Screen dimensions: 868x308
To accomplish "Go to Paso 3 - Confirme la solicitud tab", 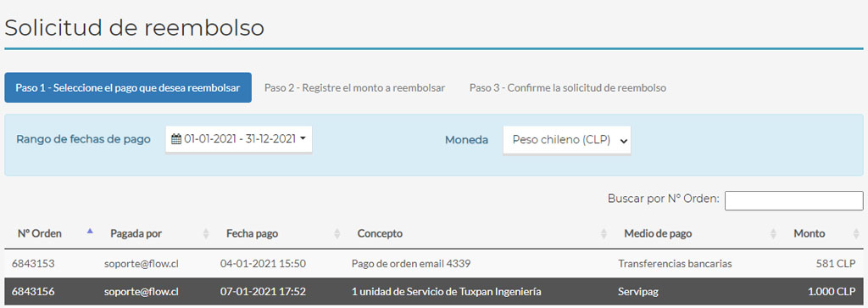I will [568, 87].
